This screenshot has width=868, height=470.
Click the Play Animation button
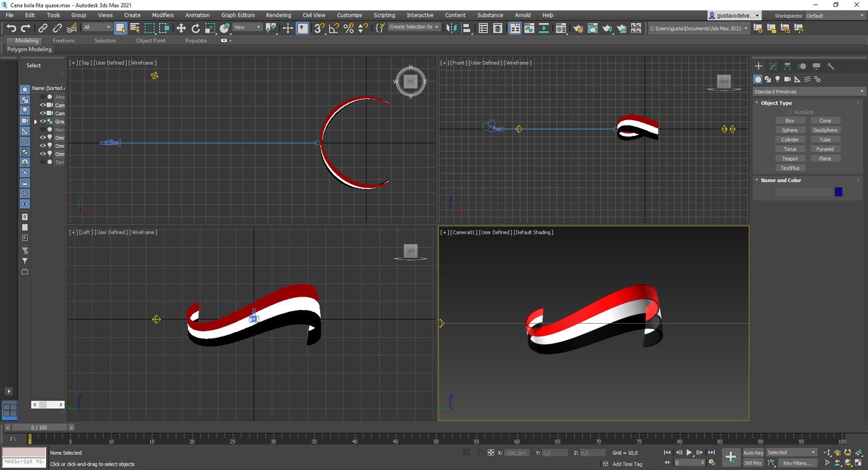coord(689,453)
